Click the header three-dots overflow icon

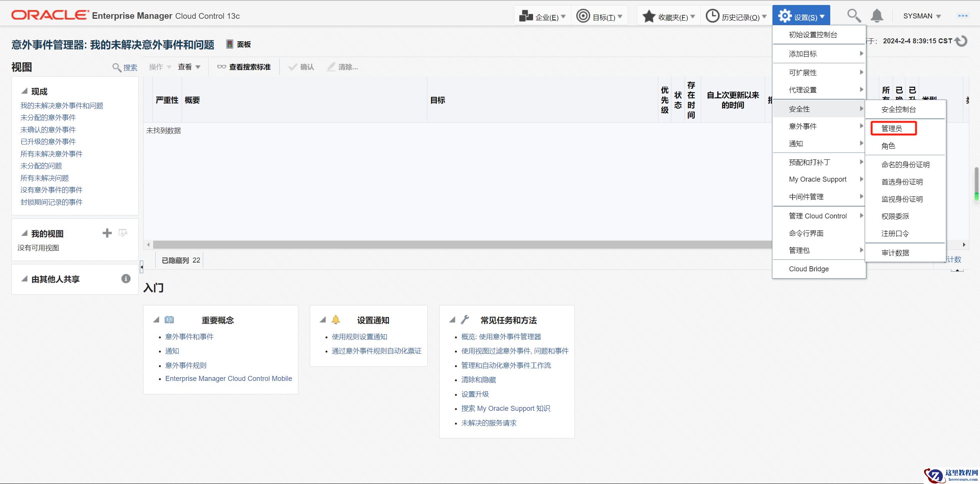963,16
